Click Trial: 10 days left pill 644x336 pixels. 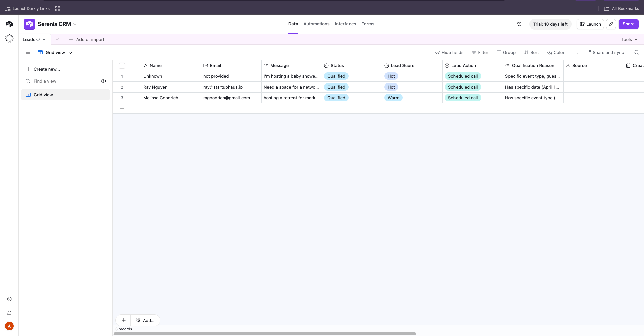[550, 24]
